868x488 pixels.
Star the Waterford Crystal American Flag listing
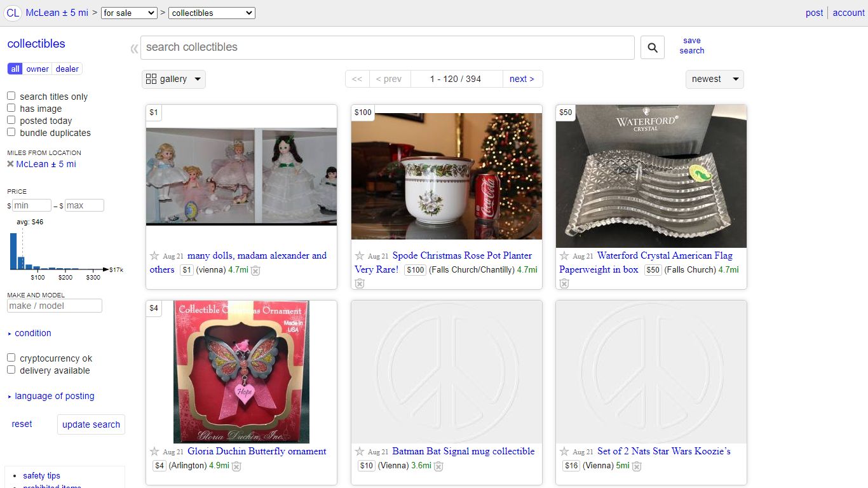(x=564, y=256)
